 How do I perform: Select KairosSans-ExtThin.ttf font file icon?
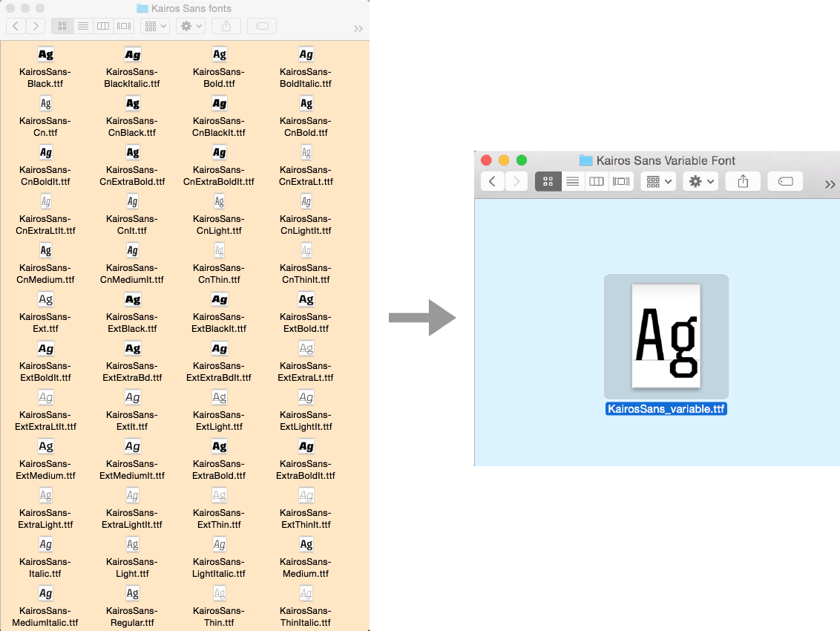[x=219, y=495]
